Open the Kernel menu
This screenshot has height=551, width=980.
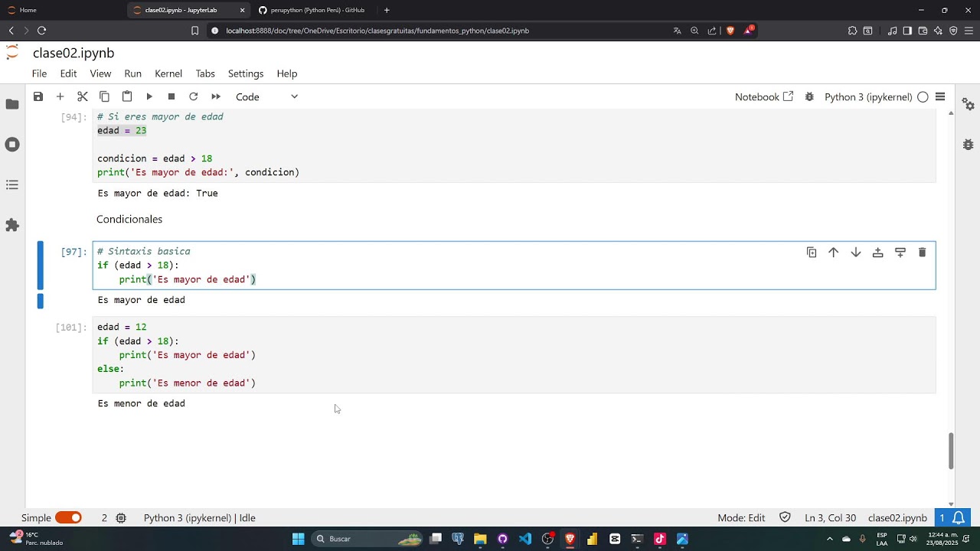(168, 73)
